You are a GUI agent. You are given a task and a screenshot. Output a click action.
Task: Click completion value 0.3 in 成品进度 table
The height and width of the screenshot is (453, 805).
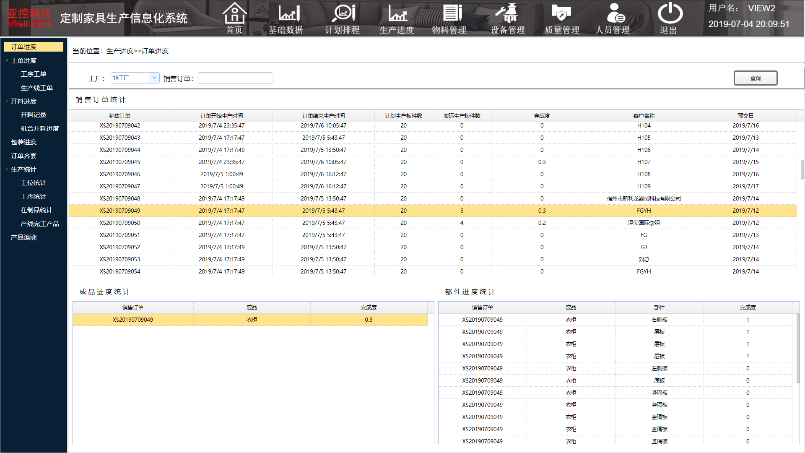[x=368, y=319]
